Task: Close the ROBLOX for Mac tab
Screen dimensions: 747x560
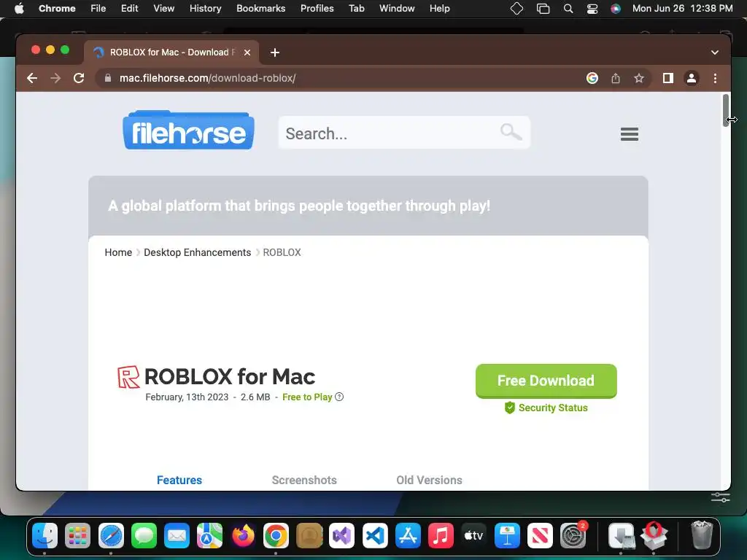Action: [247, 52]
